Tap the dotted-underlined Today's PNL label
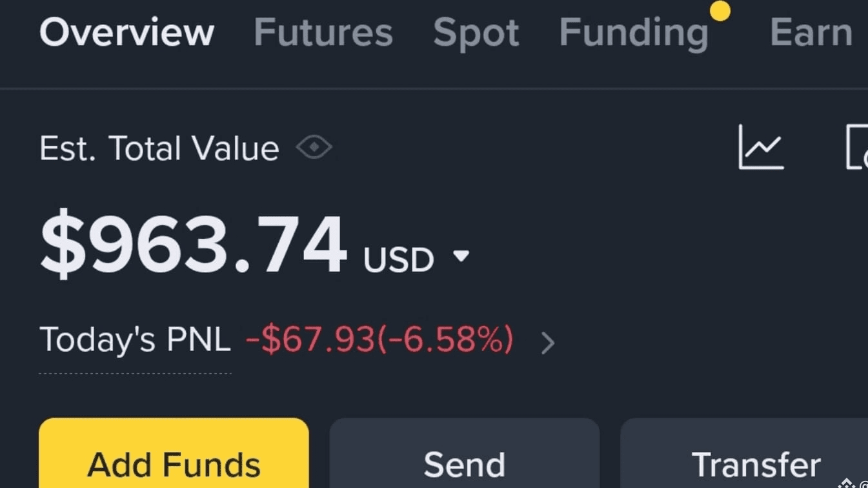 (135, 340)
